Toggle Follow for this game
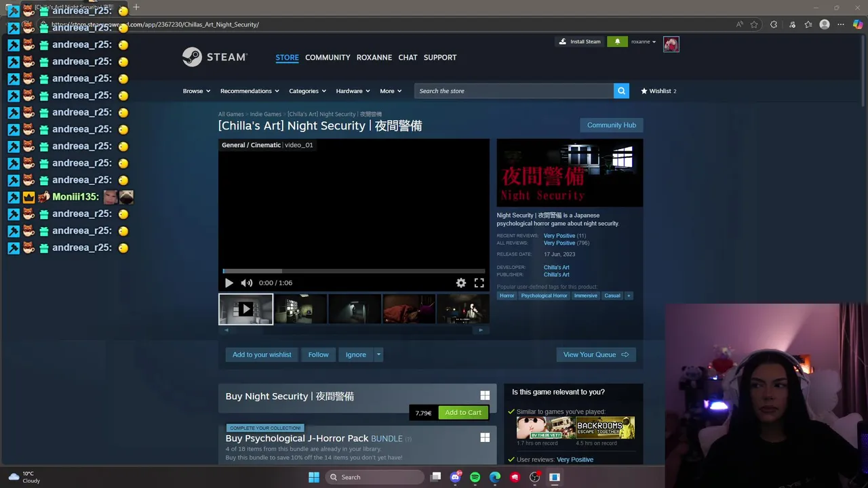Image resolution: width=868 pixels, height=488 pixels. pyautogui.click(x=318, y=354)
